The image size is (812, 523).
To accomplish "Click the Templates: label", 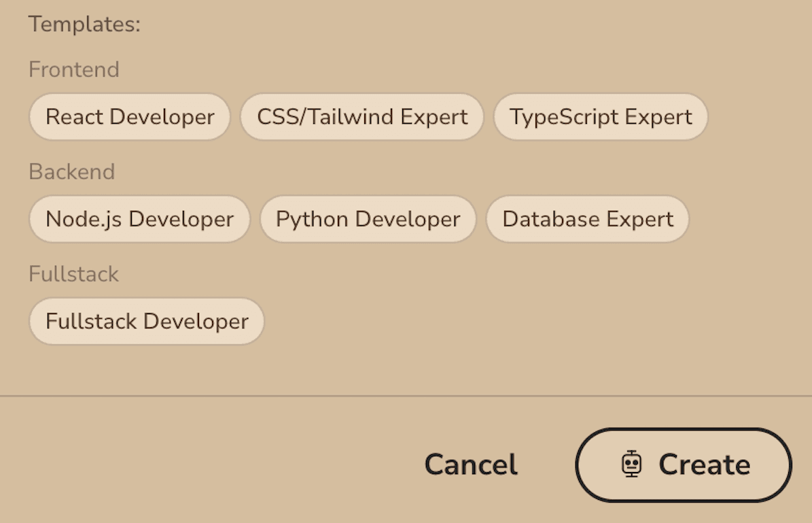I will click(84, 24).
